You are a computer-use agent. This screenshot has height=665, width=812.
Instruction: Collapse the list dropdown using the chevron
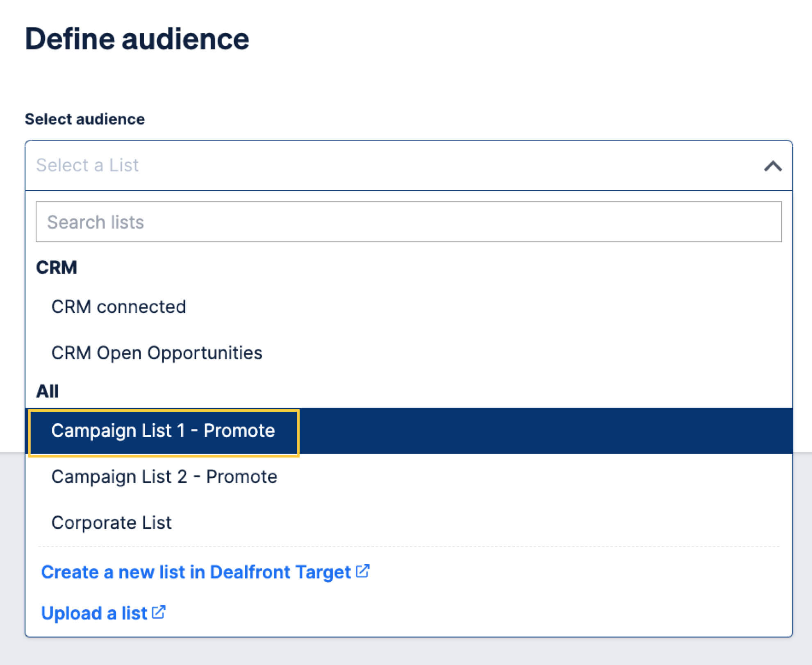[x=772, y=166]
